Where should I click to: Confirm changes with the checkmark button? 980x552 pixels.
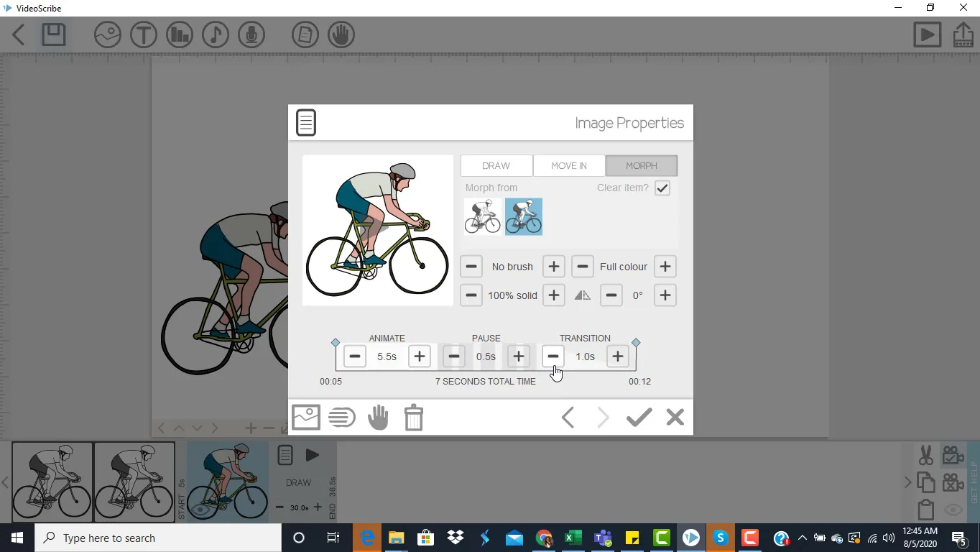639,417
